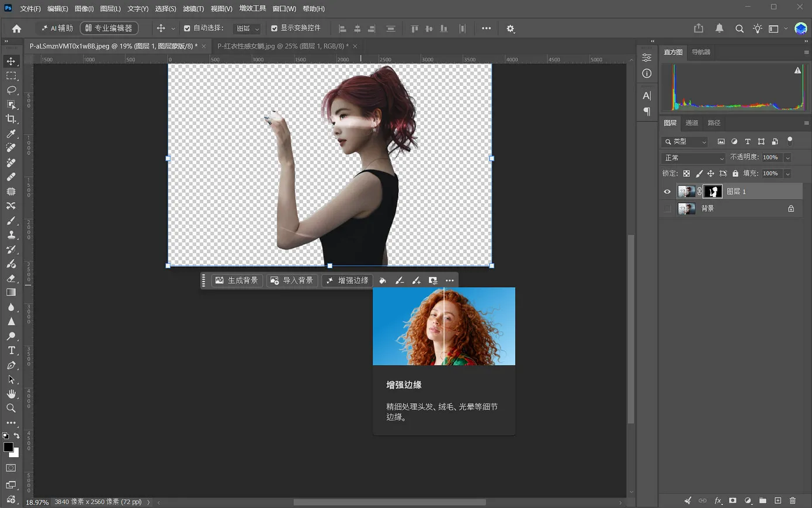Screen dimensions: 812x508
Task: Expand the 不透明度 opacity dropdown arrow
Action: coord(787,158)
